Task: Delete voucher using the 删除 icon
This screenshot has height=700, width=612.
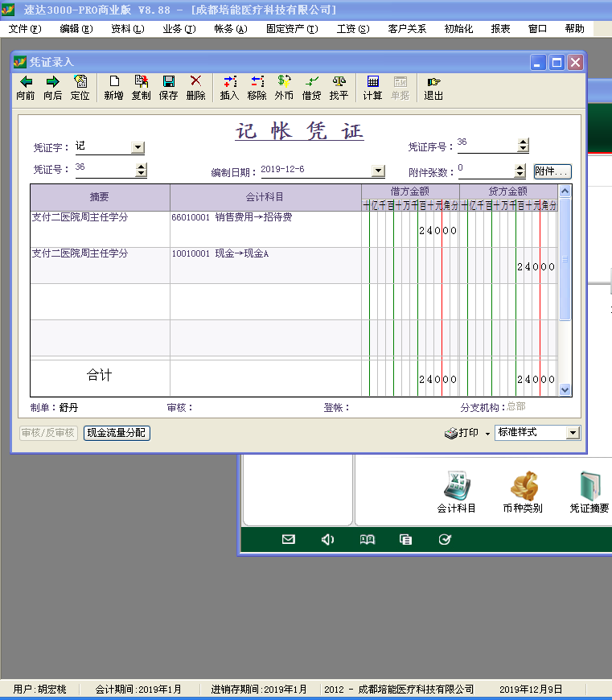Action: 195,81
